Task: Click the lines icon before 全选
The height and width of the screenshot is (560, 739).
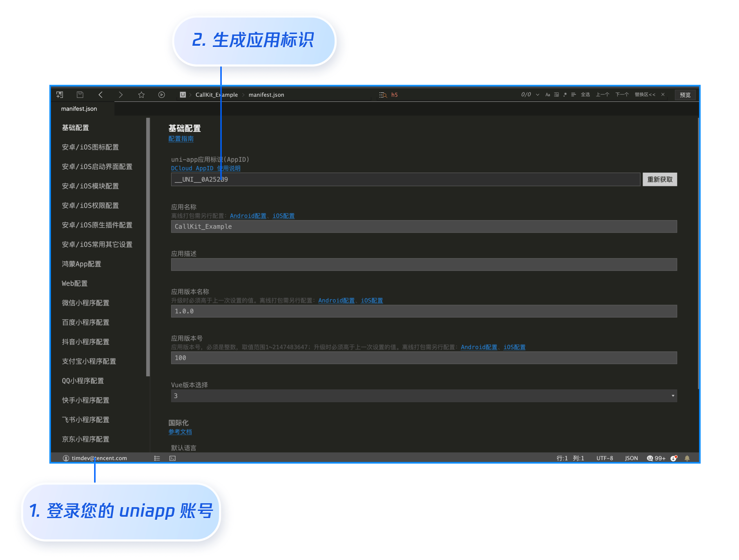Action: [573, 95]
